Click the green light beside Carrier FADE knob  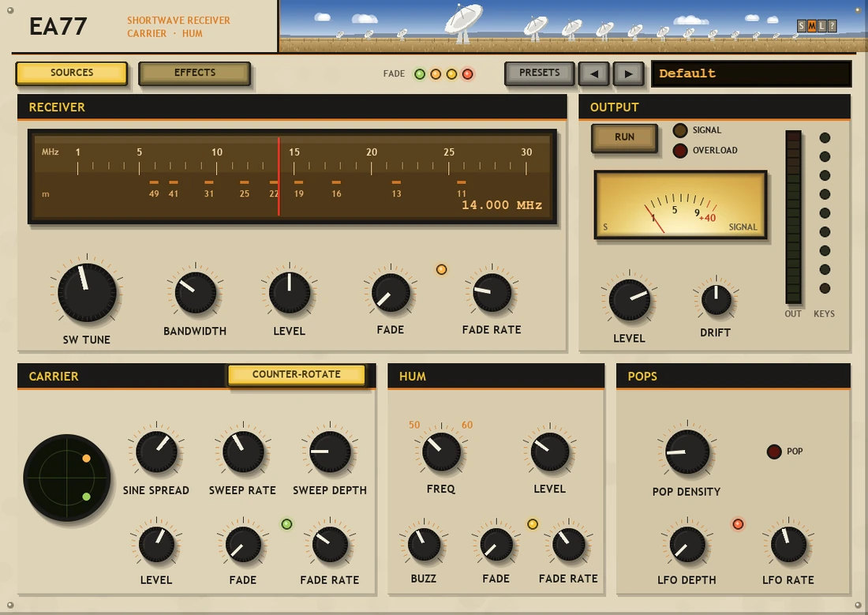pos(286,524)
